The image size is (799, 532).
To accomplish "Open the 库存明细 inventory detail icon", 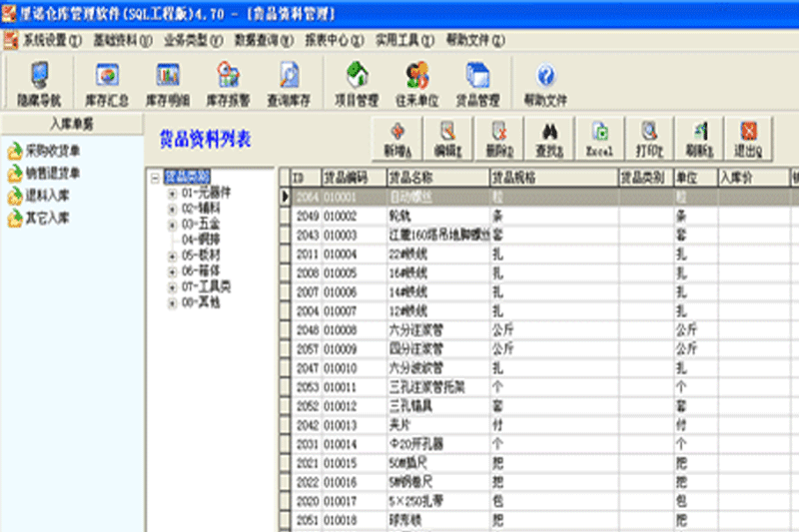I will coord(168,75).
